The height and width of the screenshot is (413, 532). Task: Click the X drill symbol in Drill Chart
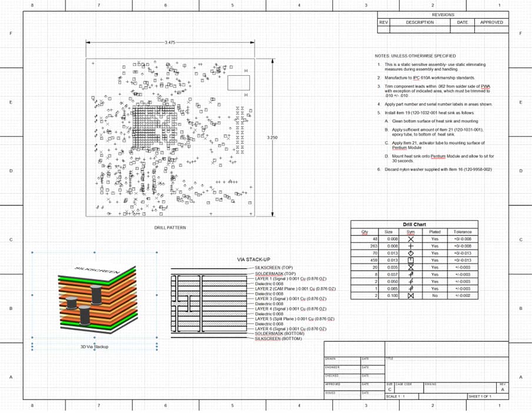click(411, 239)
